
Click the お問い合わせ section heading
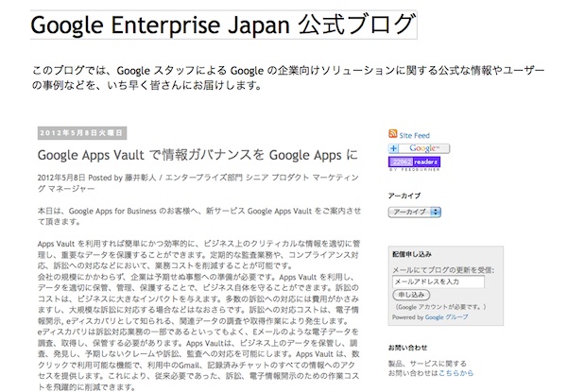coord(407,348)
